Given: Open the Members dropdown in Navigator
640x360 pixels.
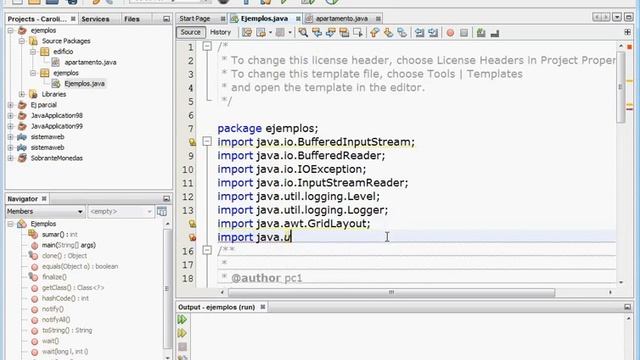Looking at the screenshot, I should 45,211.
